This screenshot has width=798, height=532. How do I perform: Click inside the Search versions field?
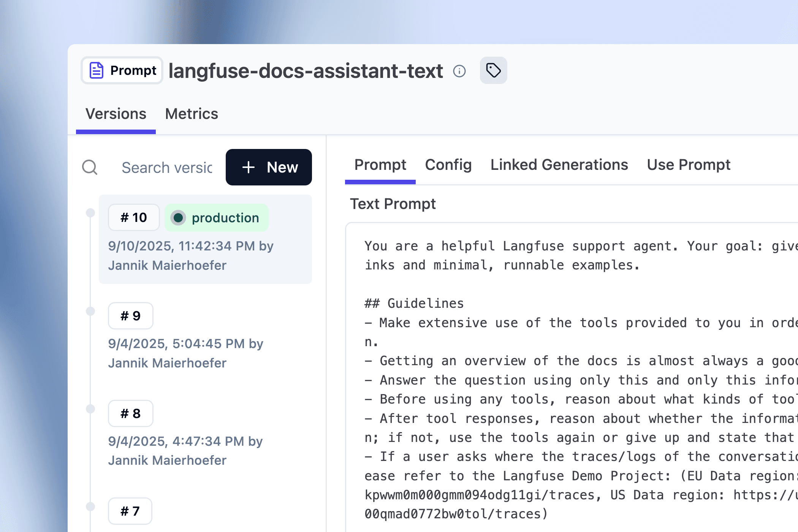[167, 168]
